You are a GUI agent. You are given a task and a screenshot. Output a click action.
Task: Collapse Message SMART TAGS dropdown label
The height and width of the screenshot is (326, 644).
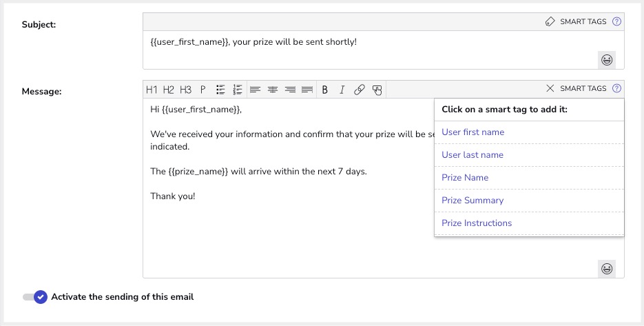coord(583,88)
